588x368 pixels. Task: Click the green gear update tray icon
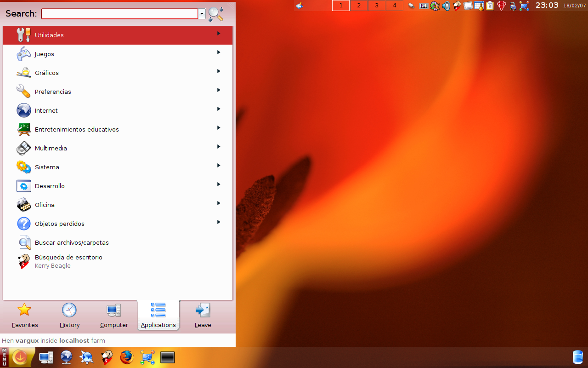tap(435, 6)
